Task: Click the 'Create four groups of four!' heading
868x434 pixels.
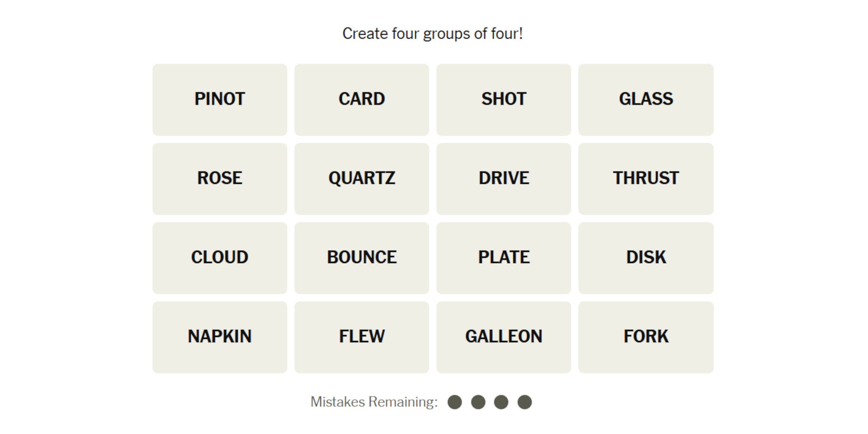Action: (x=433, y=34)
